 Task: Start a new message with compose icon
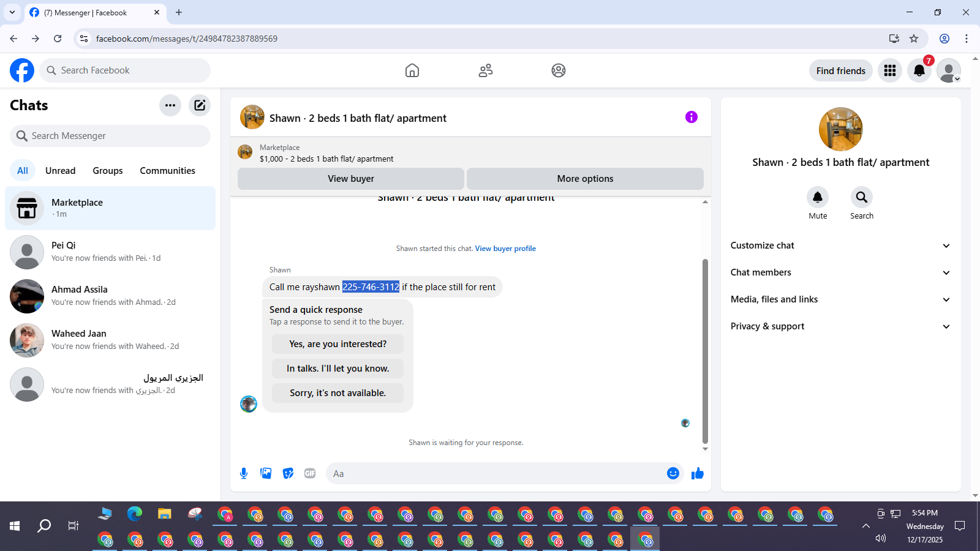pyautogui.click(x=200, y=105)
